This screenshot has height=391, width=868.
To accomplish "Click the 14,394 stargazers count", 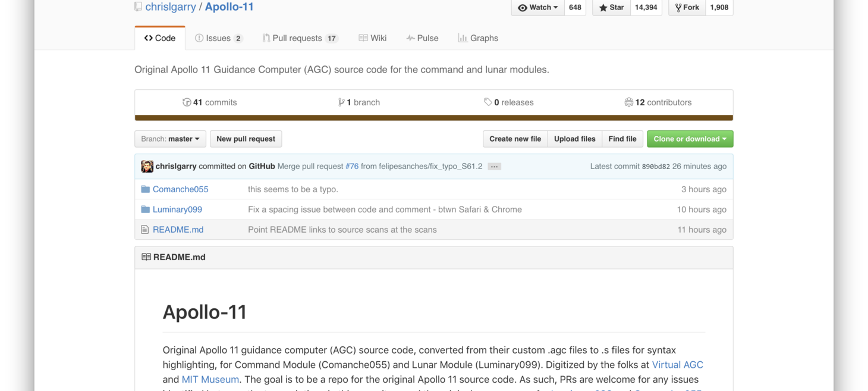I will point(646,8).
